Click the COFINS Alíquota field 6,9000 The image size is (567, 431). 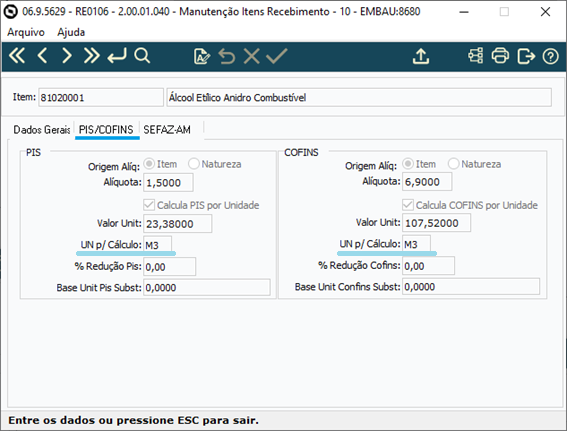[x=427, y=182]
